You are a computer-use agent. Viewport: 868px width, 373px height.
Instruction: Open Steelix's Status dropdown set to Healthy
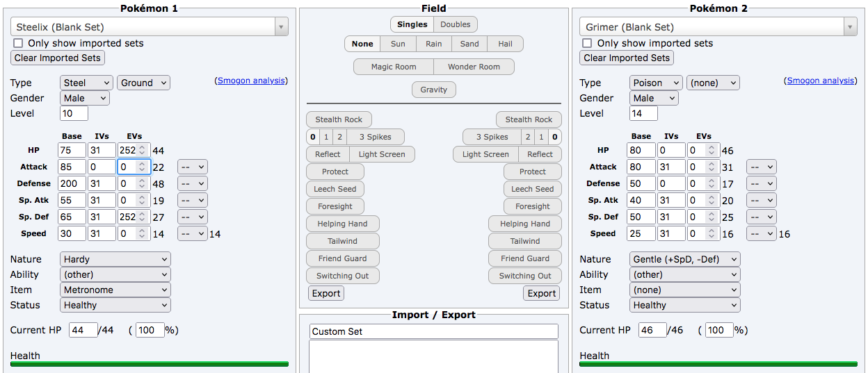click(x=115, y=305)
